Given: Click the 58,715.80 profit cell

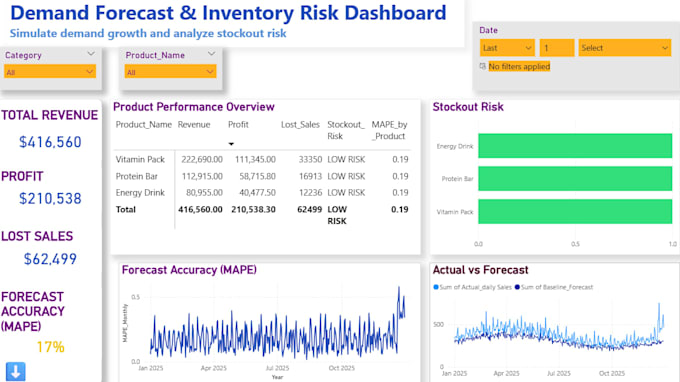Looking at the screenshot, I should [x=258, y=176].
